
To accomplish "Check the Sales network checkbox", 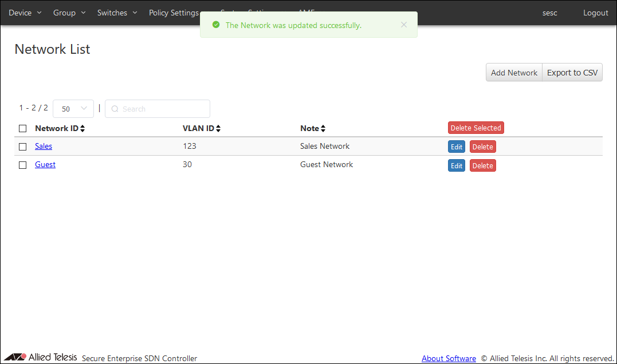I will pyautogui.click(x=23, y=147).
